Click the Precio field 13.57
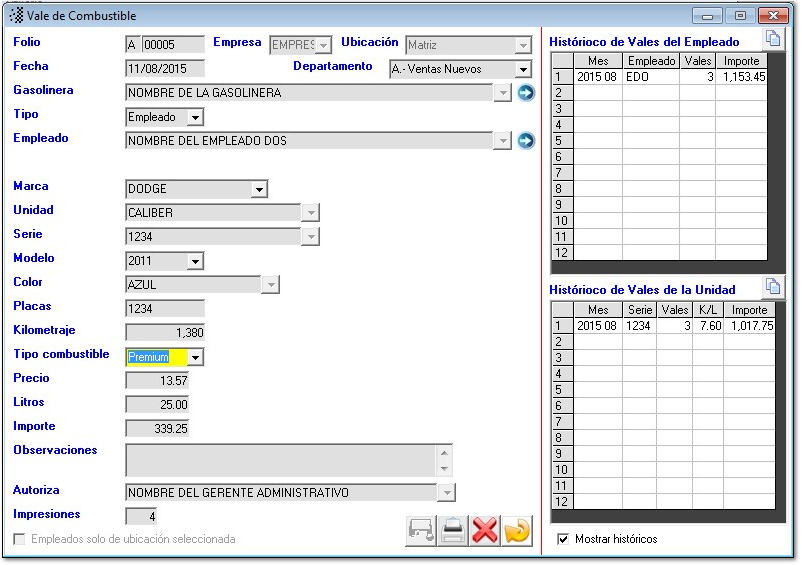Screen dimensions: 802x565 (x=157, y=381)
